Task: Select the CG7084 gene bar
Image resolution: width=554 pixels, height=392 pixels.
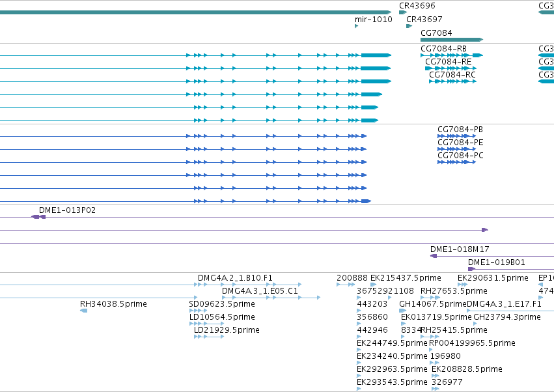Action: click(x=452, y=40)
